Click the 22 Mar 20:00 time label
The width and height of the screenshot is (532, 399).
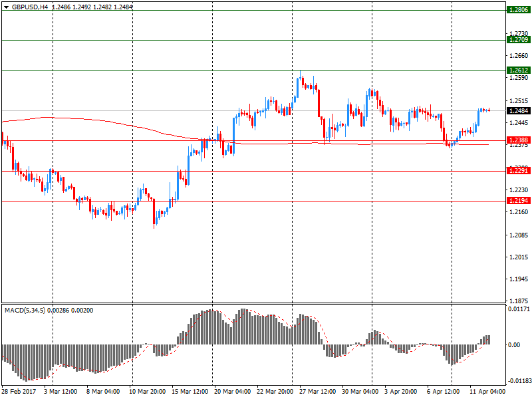coord(275,392)
